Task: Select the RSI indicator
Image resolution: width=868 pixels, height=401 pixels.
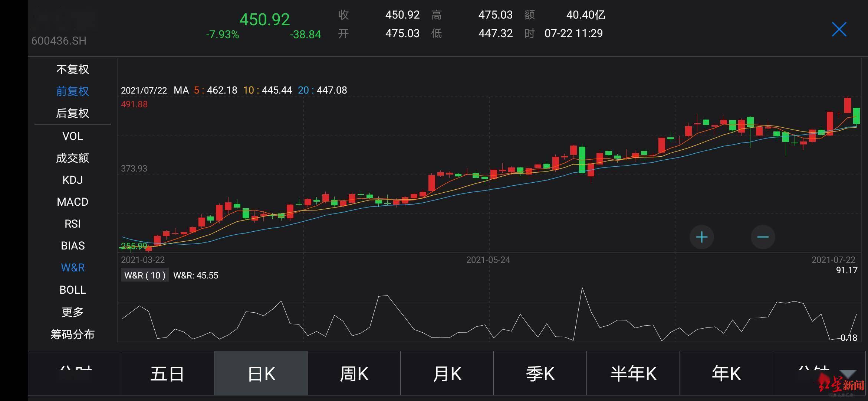Action: click(73, 224)
